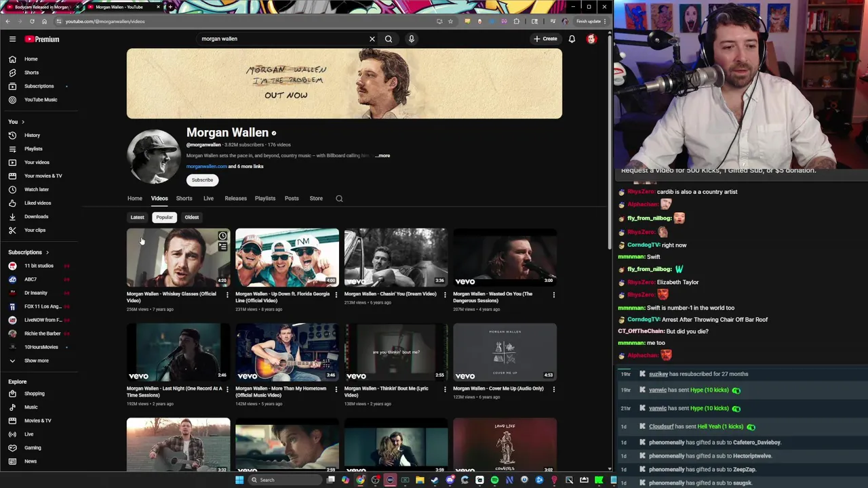Start voice search with microphone icon

point(411,39)
